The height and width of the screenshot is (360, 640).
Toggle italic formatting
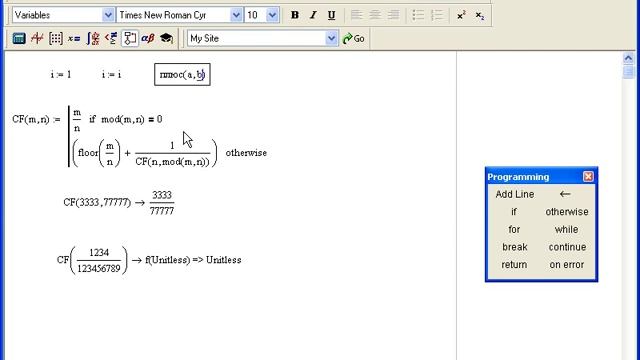313,15
